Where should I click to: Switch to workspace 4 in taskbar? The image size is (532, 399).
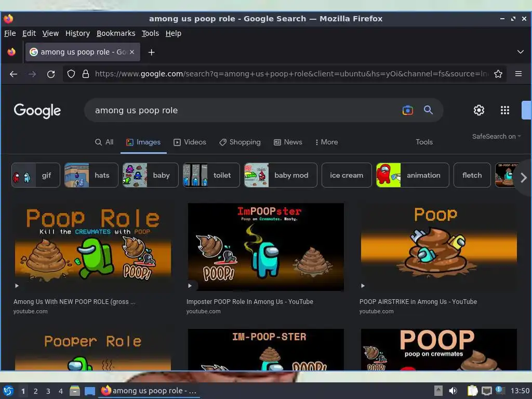coord(61,391)
